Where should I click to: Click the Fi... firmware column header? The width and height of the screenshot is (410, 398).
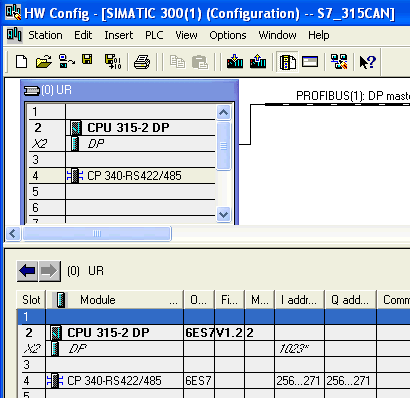229,300
